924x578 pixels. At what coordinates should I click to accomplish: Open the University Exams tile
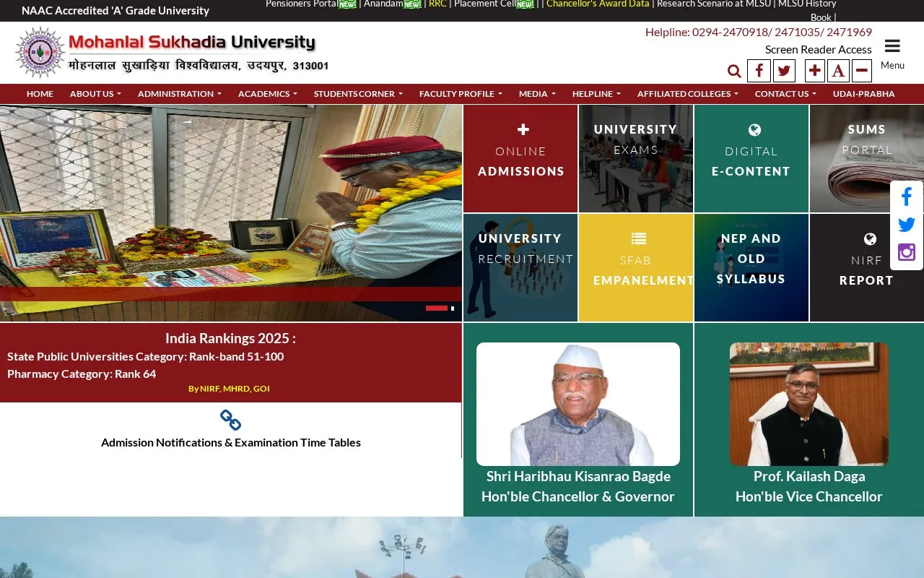click(x=636, y=159)
